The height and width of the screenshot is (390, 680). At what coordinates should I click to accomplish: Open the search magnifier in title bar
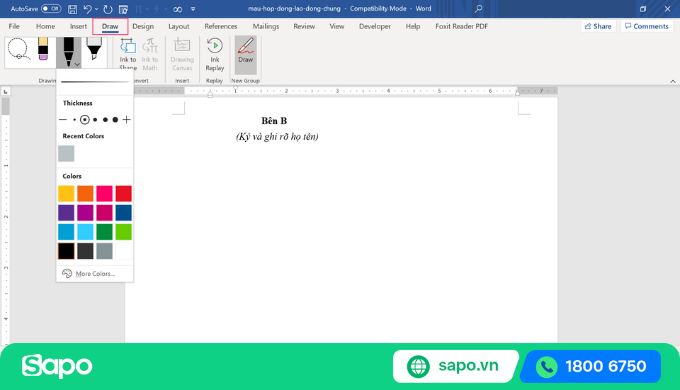(x=478, y=8)
